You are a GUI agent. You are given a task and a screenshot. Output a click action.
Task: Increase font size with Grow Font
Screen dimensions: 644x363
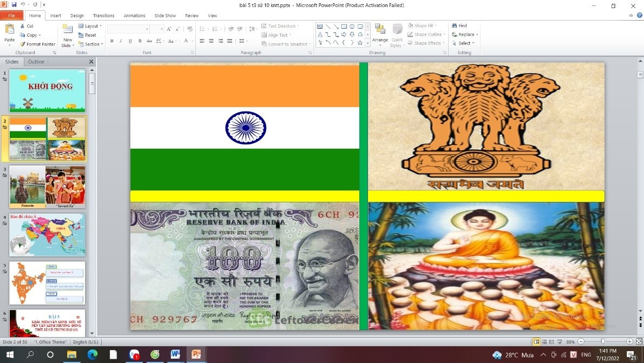(169, 29)
